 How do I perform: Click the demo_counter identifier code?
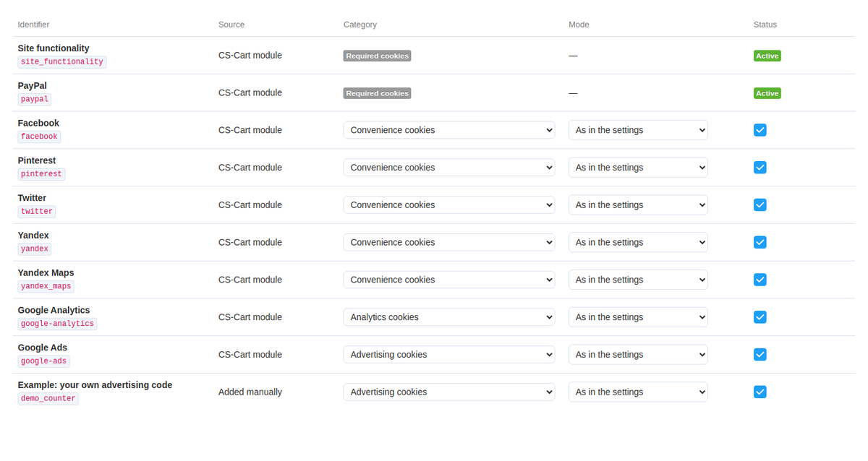point(48,398)
